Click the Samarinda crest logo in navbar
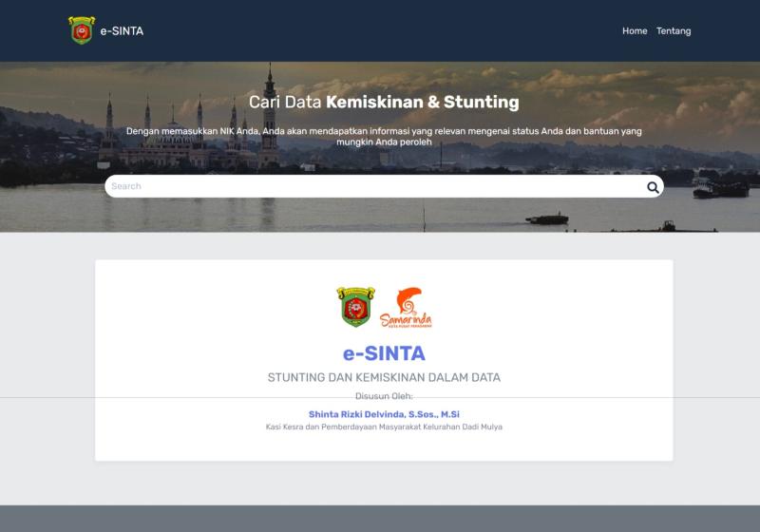 point(82,30)
